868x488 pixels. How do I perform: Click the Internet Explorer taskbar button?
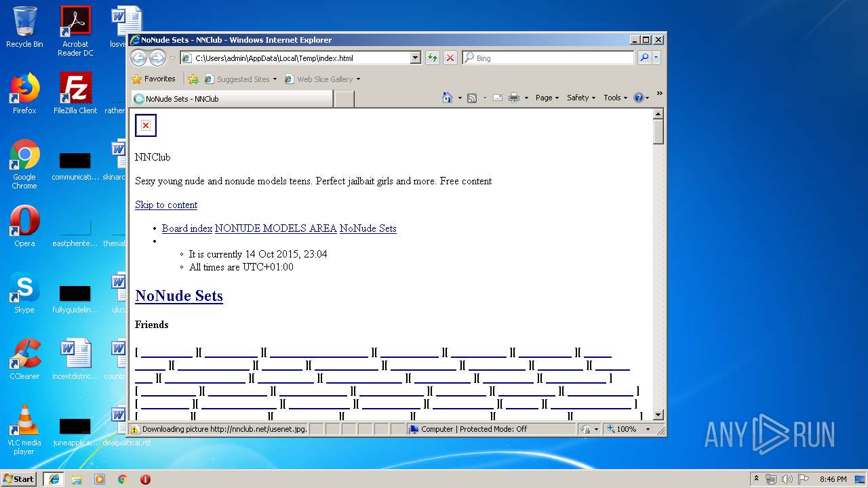coord(54,479)
